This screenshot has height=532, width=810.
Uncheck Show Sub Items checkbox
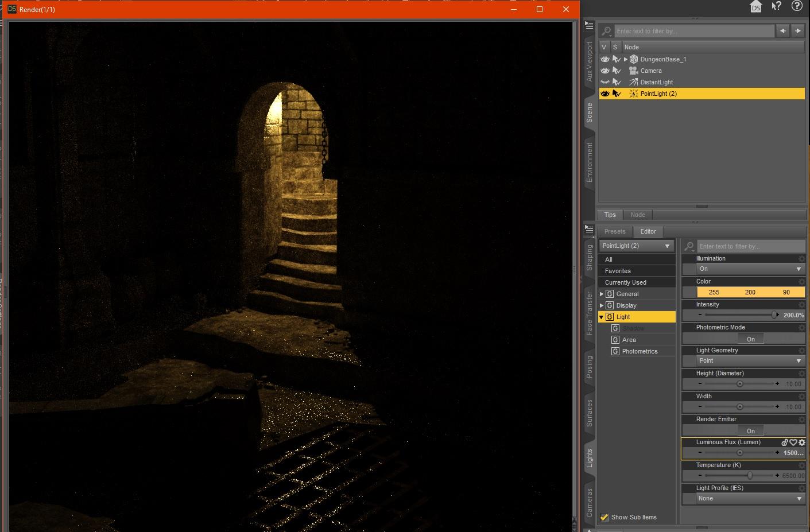604,517
